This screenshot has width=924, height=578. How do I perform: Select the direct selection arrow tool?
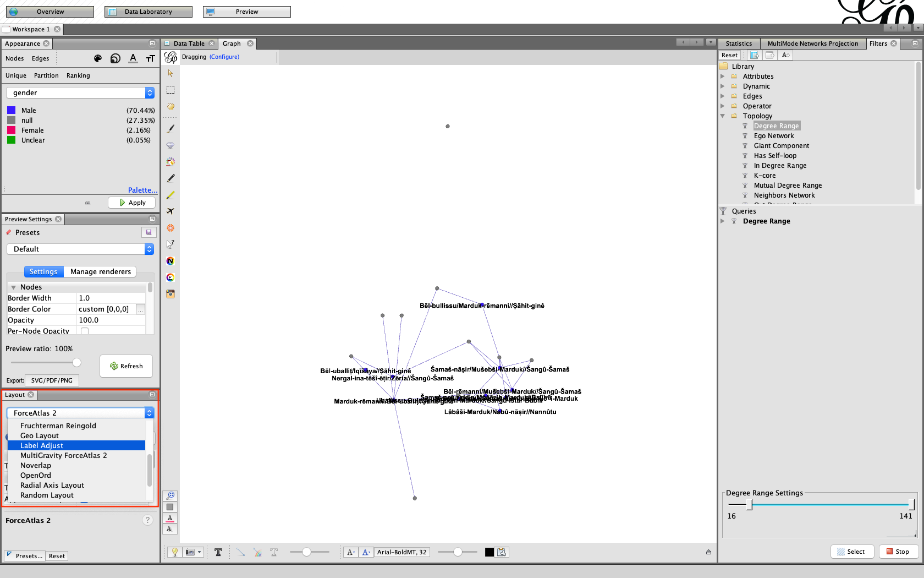[x=170, y=73]
